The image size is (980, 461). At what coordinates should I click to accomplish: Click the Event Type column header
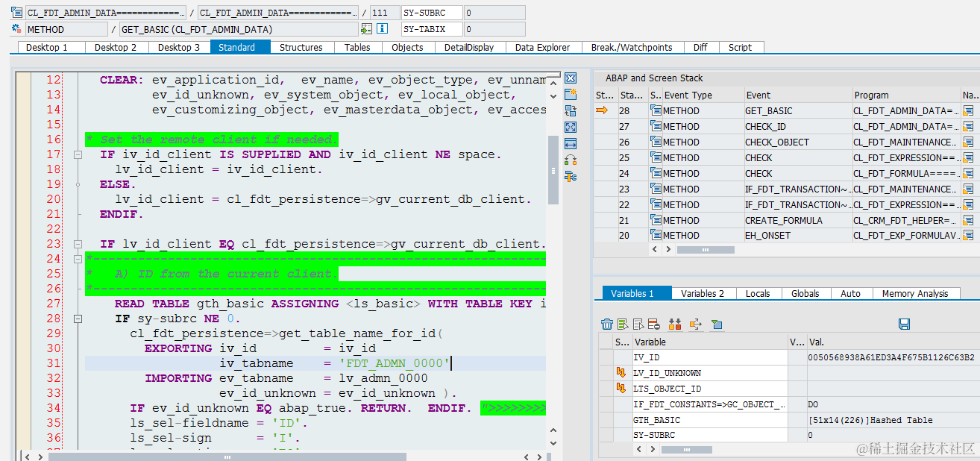coord(703,95)
